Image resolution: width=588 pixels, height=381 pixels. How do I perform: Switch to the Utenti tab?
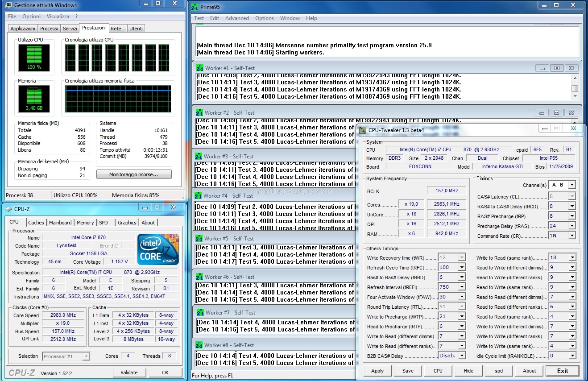(136, 29)
